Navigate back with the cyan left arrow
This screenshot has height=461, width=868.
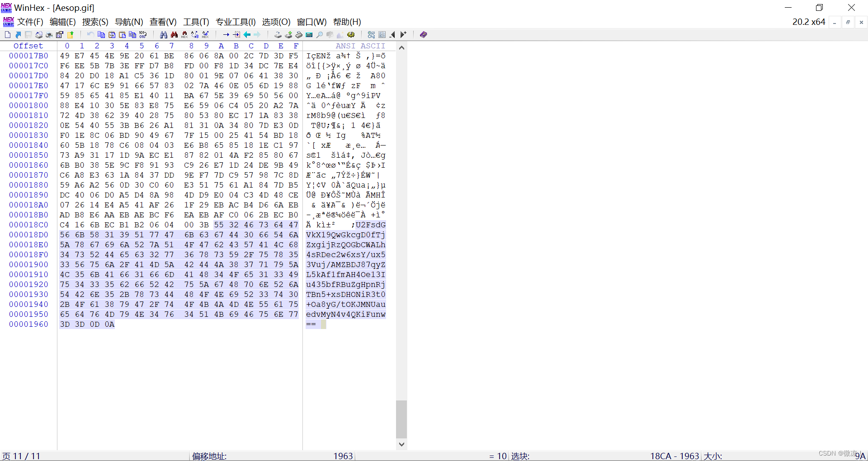247,34
